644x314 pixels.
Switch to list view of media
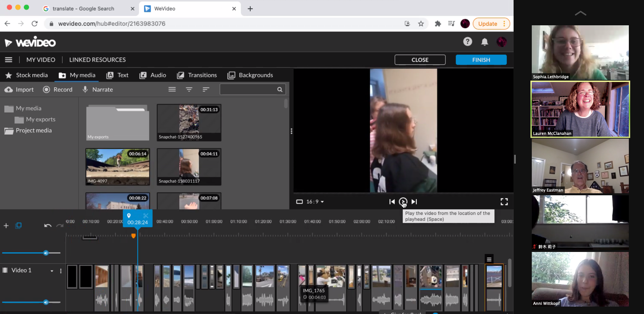[172, 89]
